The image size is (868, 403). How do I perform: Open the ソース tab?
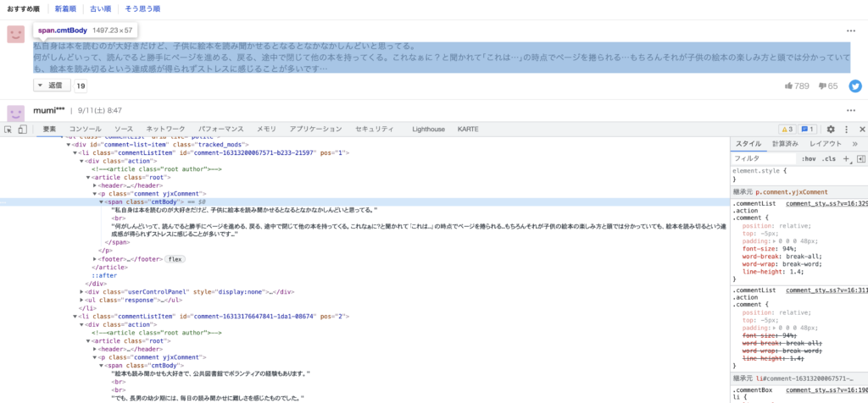pyautogui.click(x=124, y=129)
